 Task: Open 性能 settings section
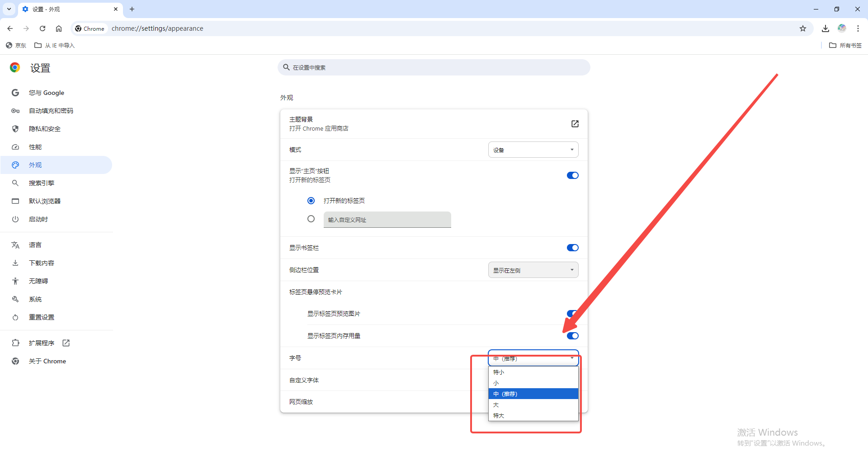coord(56,147)
